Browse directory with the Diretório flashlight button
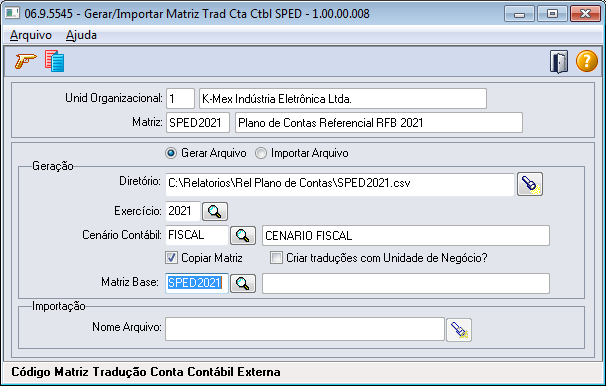606x386 pixels. click(530, 184)
